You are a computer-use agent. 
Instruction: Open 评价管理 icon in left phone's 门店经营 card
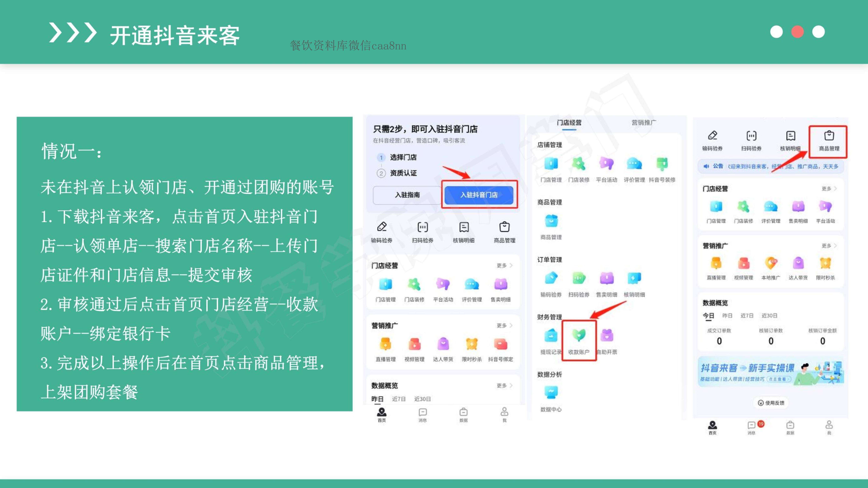click(472, 284)
